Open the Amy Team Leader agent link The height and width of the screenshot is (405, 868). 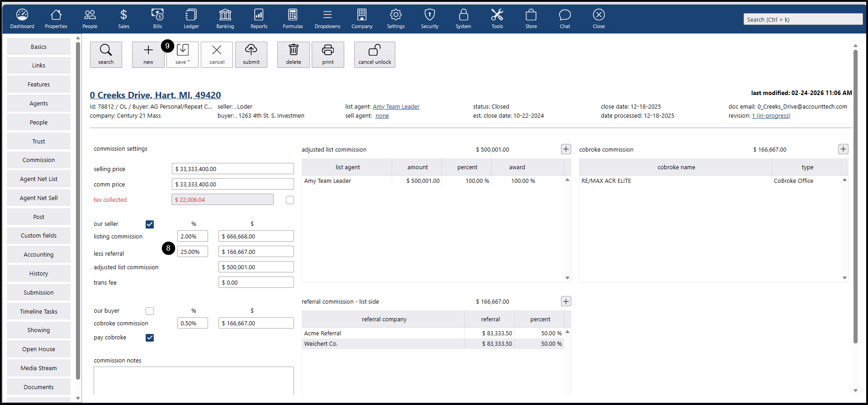pyautogui.click(x=396, y=107)
